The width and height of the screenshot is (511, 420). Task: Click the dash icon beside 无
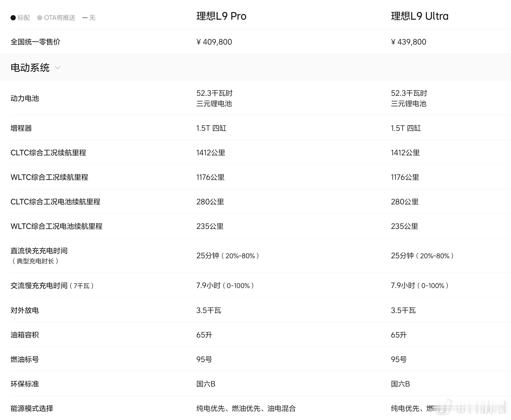(x=85, y=18)
